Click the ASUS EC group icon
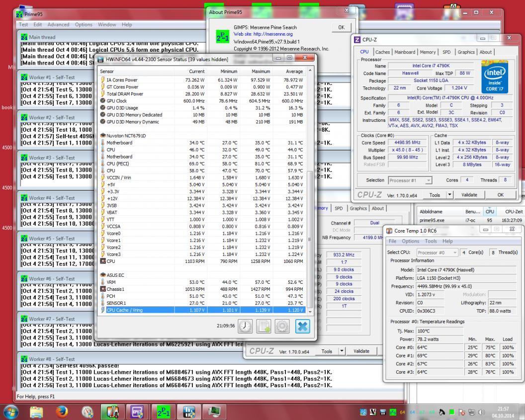 [103, 275]
